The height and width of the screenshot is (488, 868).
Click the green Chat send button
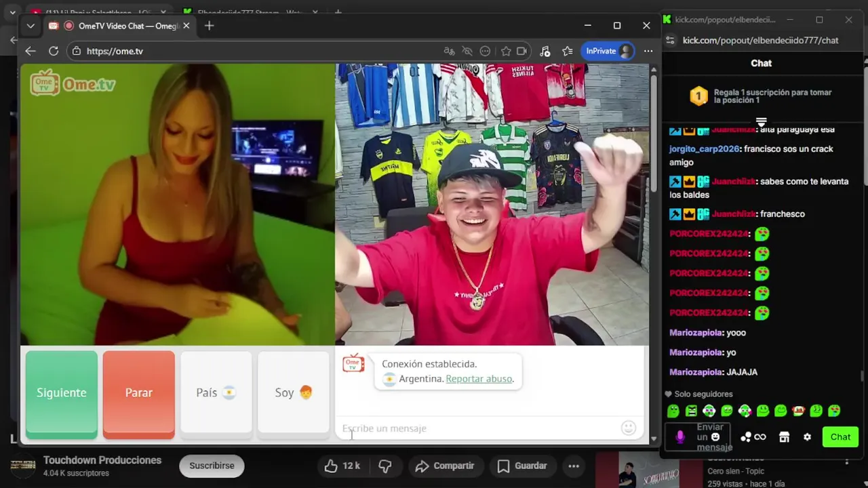pos(840,437)
